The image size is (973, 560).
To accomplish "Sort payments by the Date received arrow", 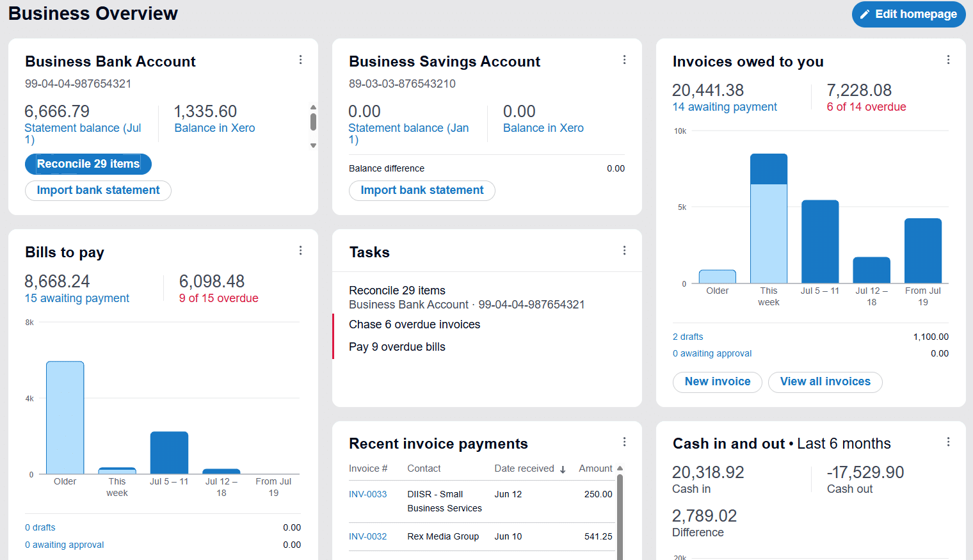I will pos(563,469).
